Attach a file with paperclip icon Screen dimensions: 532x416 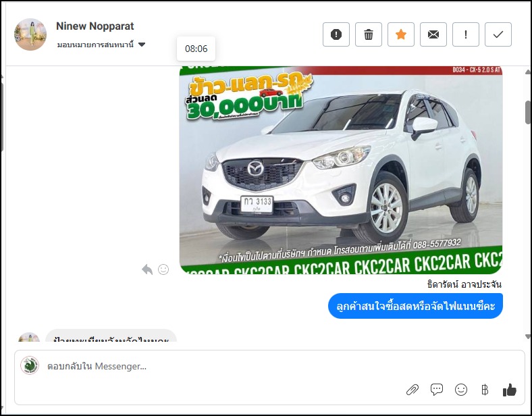click(413, 390)
